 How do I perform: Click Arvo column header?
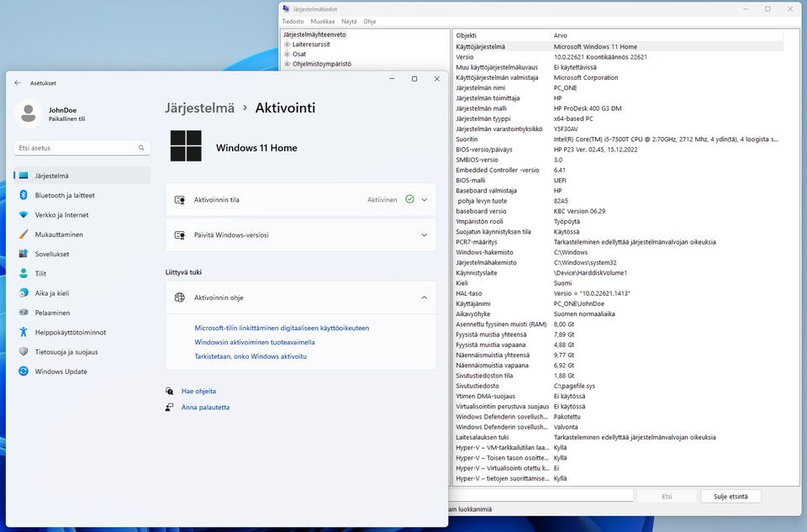click(x=667, y=35)
